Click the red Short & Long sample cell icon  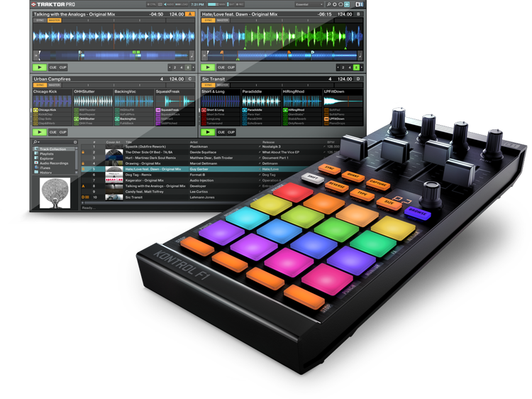(x=204, y=110)
